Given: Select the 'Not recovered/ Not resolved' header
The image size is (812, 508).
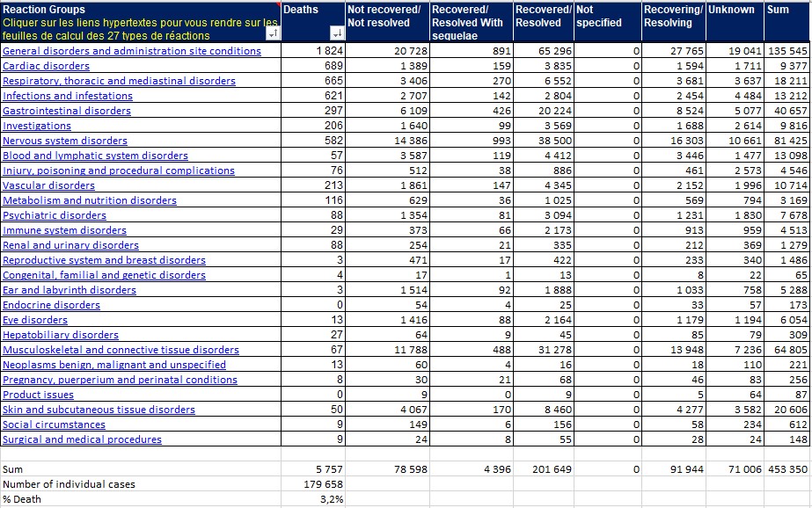Looking at the screenshot, I should [x=387, y=22].
